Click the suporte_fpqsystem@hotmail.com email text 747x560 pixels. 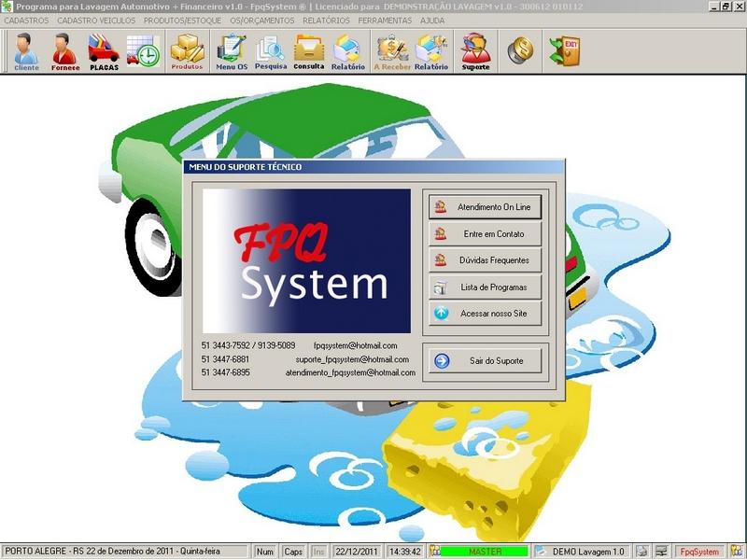[x=352, y=359]
